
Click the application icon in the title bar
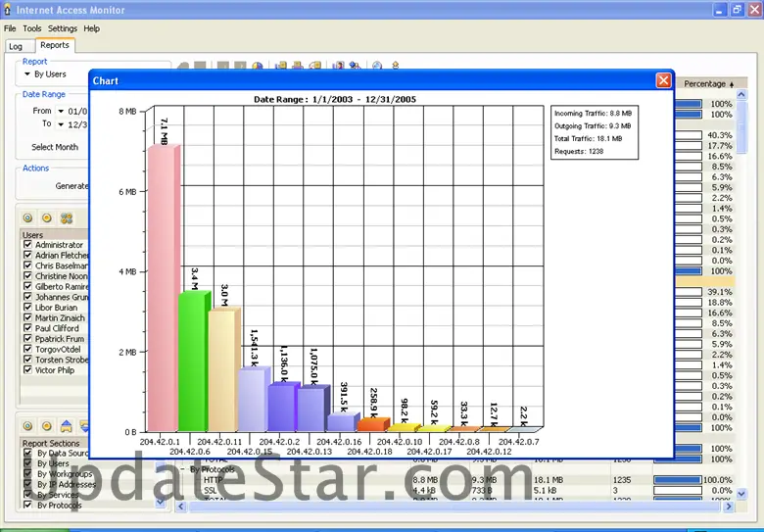pos(7,10)
